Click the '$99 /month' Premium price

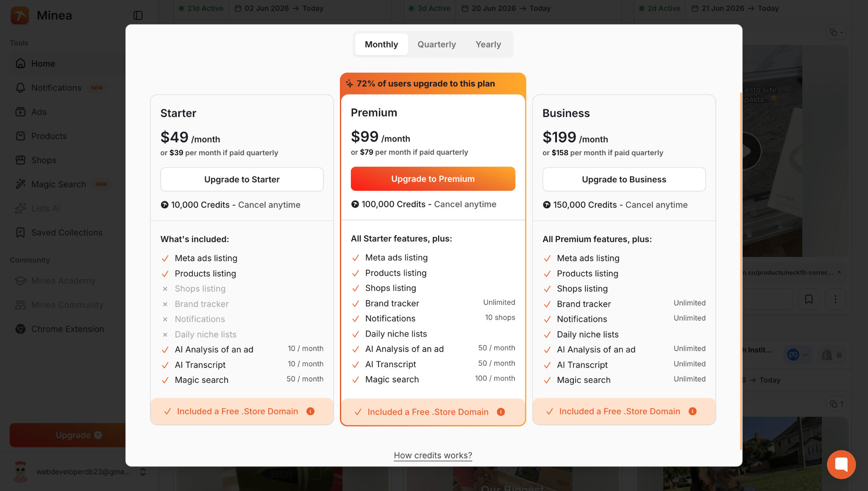coord(380,137)
